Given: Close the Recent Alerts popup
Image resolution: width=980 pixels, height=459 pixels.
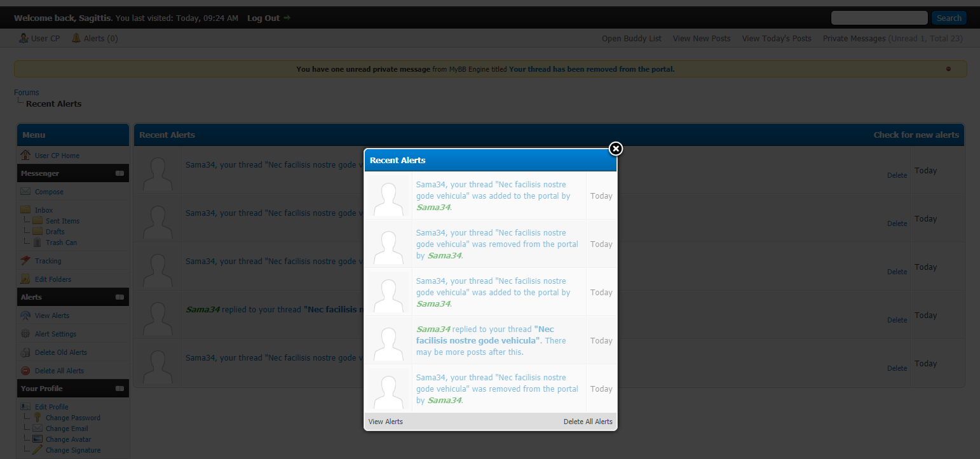Looking at the screenshot, I should pyautogui.click(x=615, y=149).
